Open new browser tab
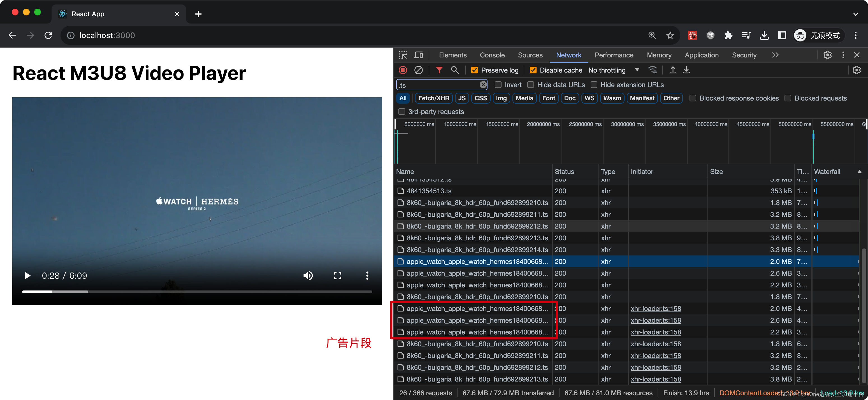This screenshot has height=400, width=868. coord(198,14)
